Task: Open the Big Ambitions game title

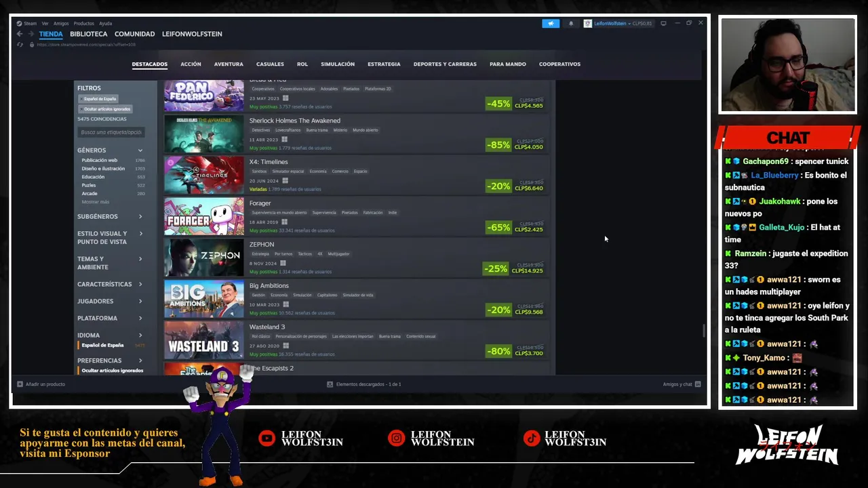Action: click(x=269, y=286)
